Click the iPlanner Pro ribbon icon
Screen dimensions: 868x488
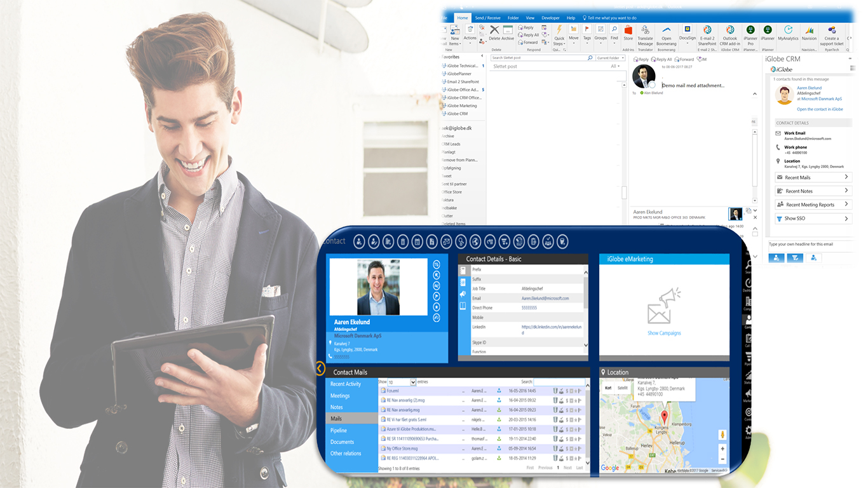(750, 30)
